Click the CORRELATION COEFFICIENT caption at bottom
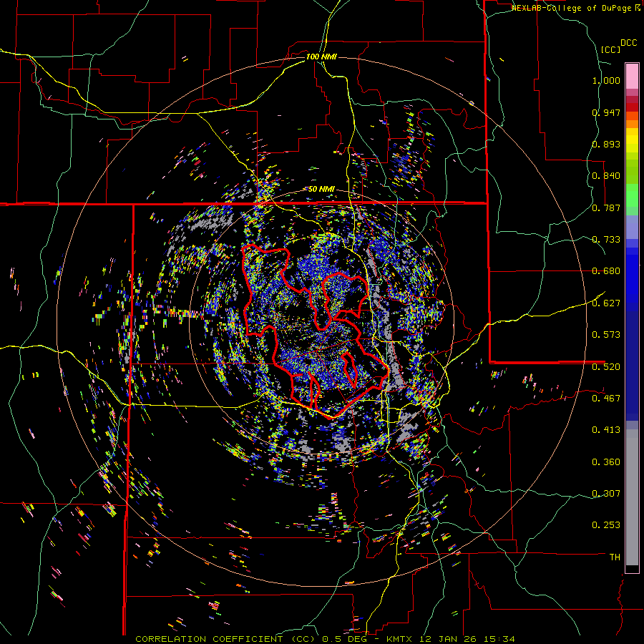 [x=326, y=639]
